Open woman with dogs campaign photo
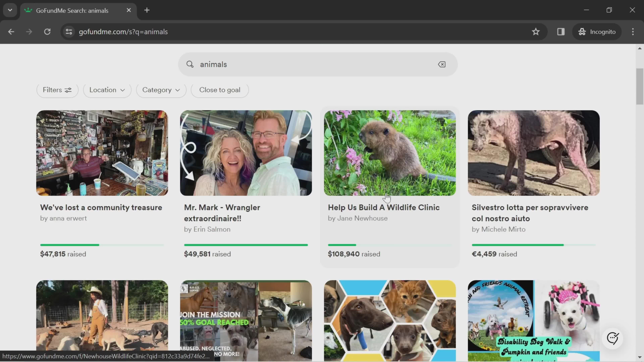The width and height of the screenshot is (644, 362). click(x=102, y=321)
